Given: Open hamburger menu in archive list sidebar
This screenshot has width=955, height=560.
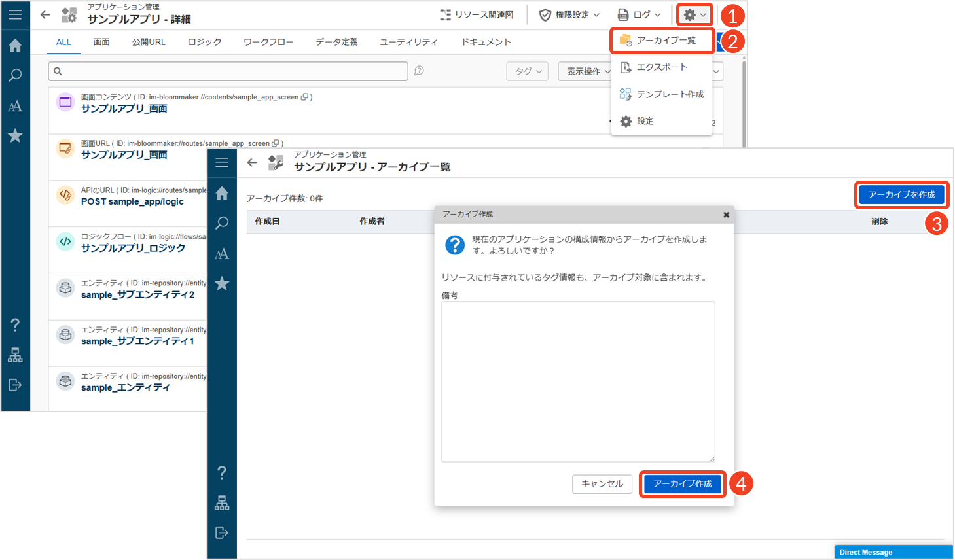Looking at the screenshot, I should click(x=222, y=162).
